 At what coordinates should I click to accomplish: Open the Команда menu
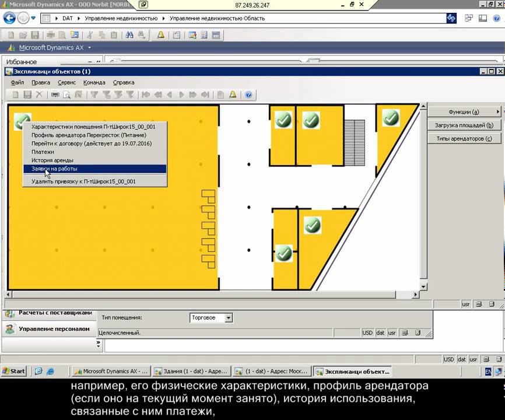(x=94, y=82)
